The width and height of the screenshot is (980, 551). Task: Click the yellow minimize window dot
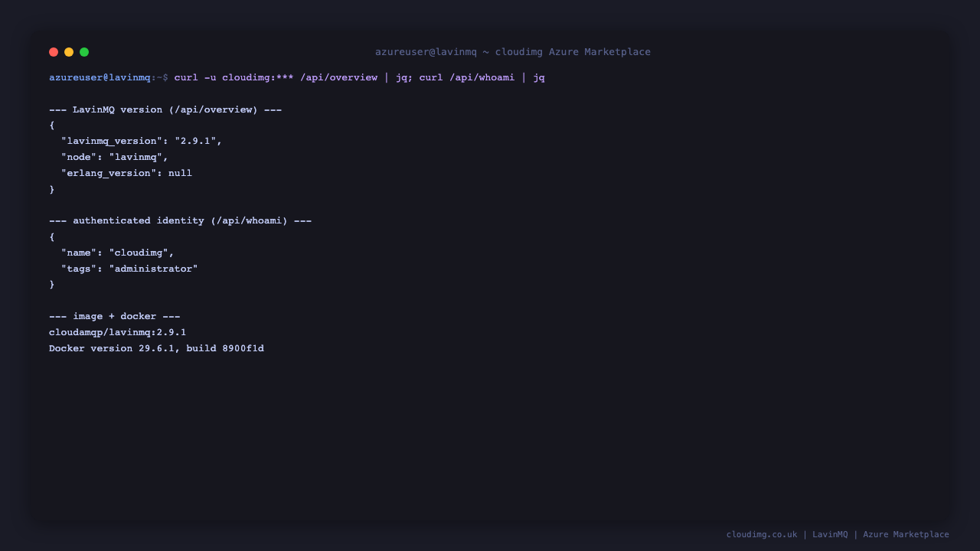point(69,52)
